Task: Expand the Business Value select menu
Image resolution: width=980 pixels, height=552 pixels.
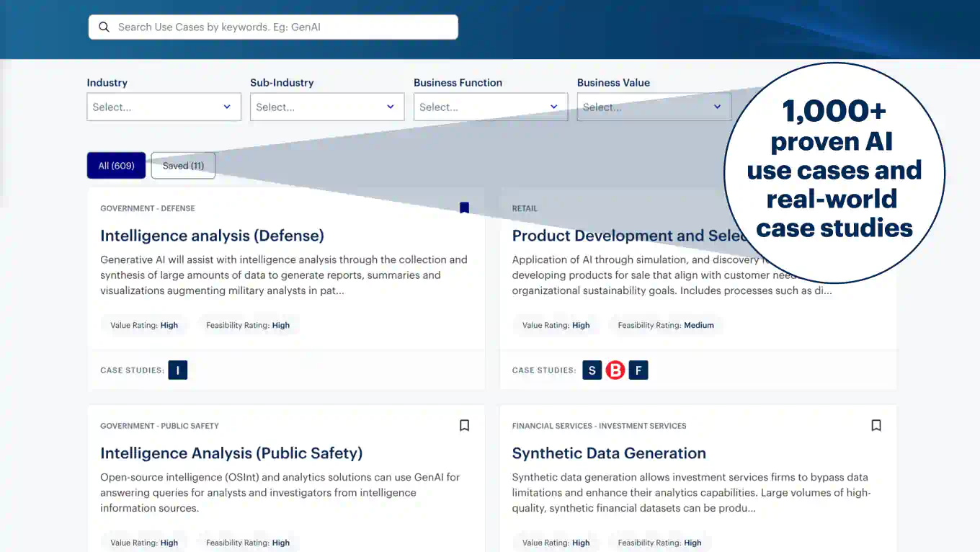Action: point(654,107)
